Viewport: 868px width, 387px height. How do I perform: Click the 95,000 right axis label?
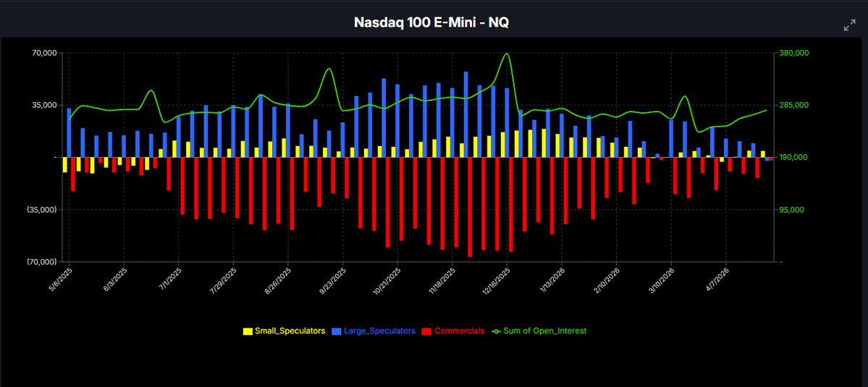pos(793,210)
